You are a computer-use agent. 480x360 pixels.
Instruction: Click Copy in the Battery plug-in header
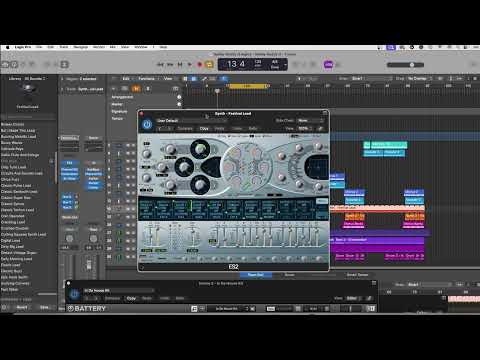click(x=131, y=298)
